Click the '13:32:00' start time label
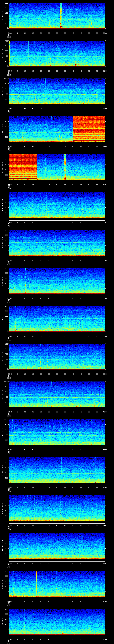Viewport: 114px width, 644px height. tap(9, 147)
